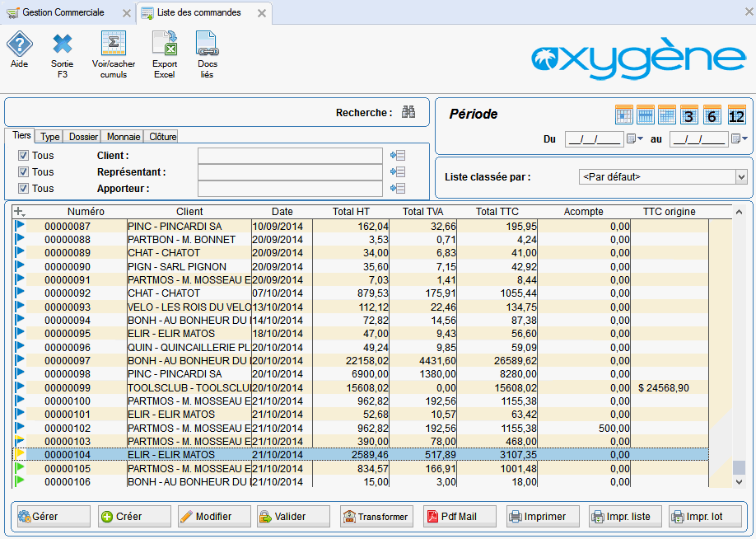Sort by the Numéro column header
This screenshot has height=539, width=756.
[x=86, y=211]
